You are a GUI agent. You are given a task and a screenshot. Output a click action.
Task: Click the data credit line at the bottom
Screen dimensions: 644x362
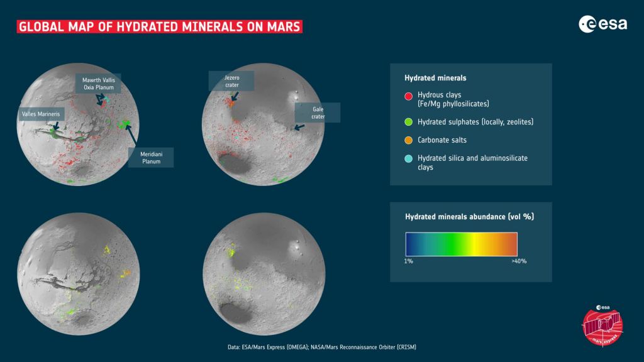pyautogui.click(x=322, y=347)
